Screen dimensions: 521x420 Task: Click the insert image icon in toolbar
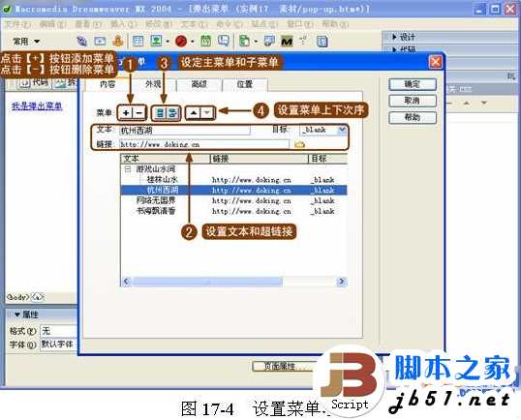[x=156, y=41]
